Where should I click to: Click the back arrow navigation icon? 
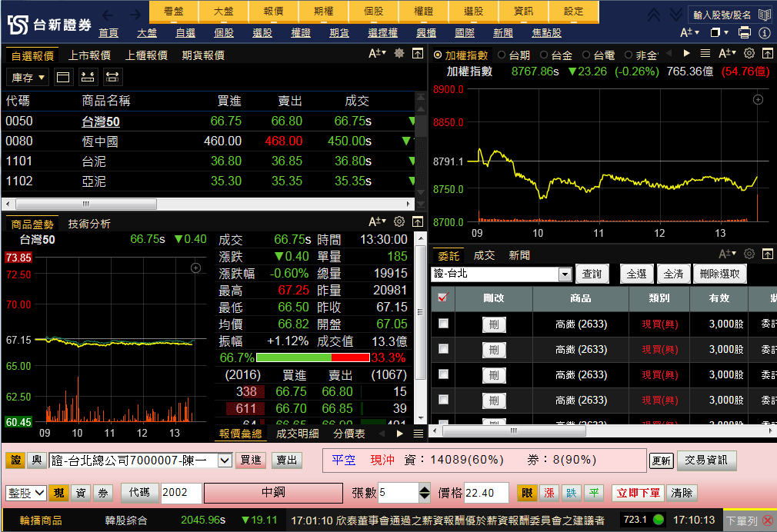(108, 14)
